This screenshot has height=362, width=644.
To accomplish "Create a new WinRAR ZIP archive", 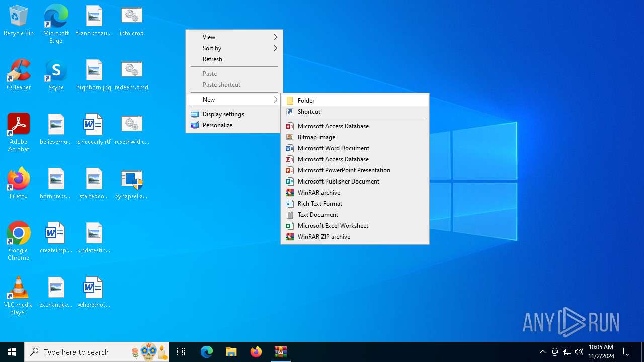I will pos(355,237).
